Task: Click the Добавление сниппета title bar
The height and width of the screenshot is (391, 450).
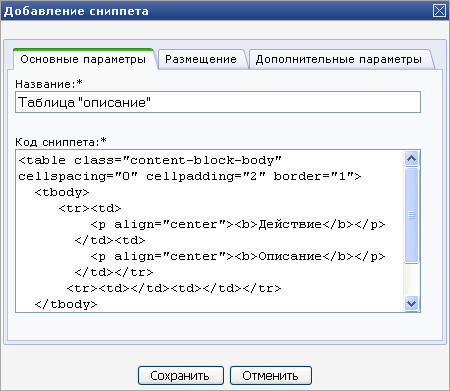Action: (217, 11)
